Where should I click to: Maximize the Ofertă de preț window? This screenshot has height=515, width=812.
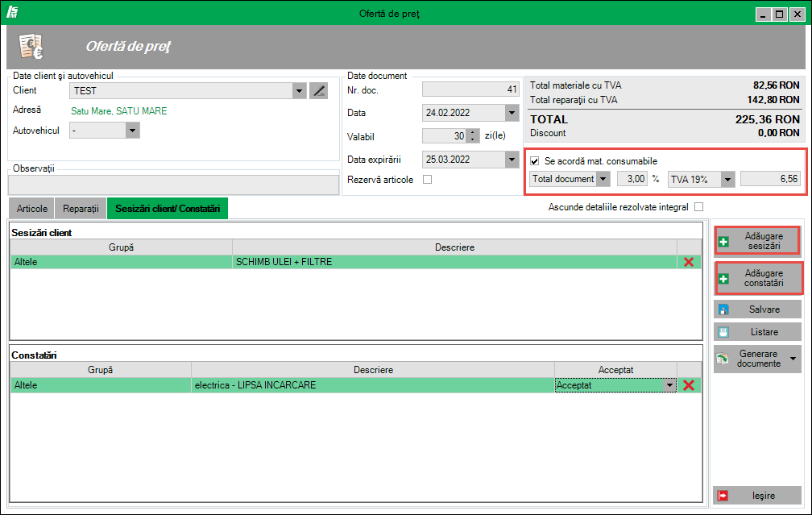[780, 15]
